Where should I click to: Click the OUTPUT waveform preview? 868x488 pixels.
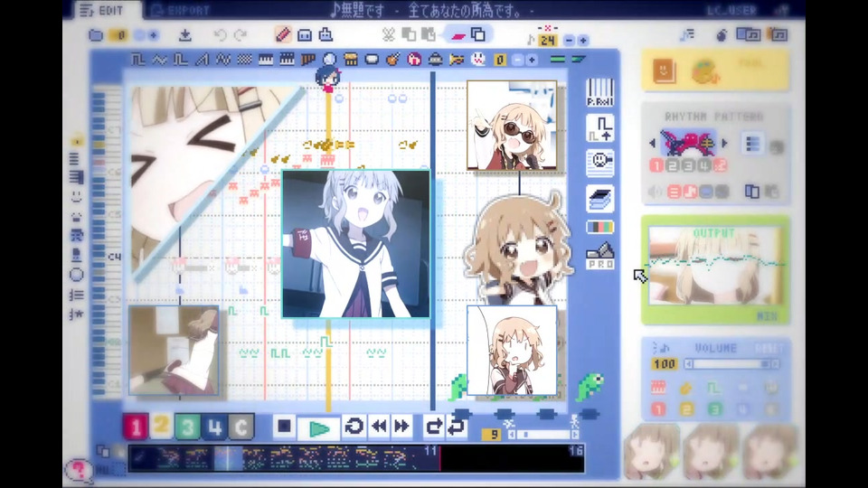click(716, 265)
